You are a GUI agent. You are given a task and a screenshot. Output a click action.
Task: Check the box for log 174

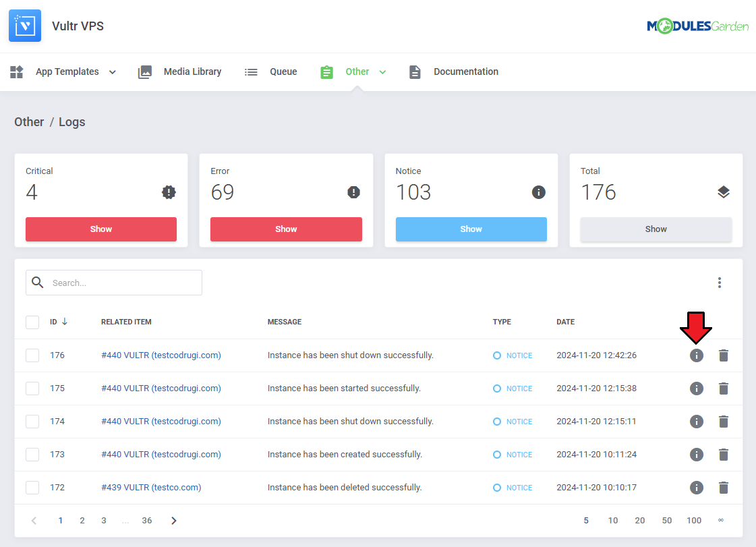click(32, 422)
